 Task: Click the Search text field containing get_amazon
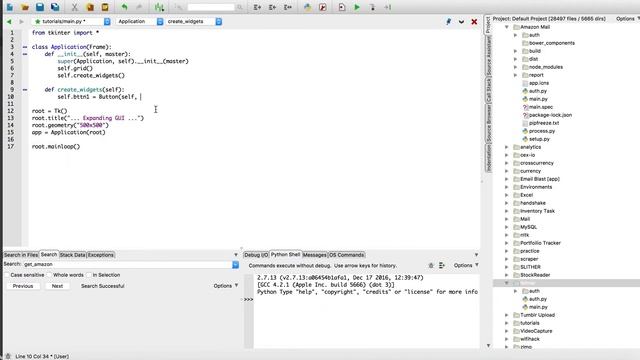pyautogui.click(x=127, y=264)
